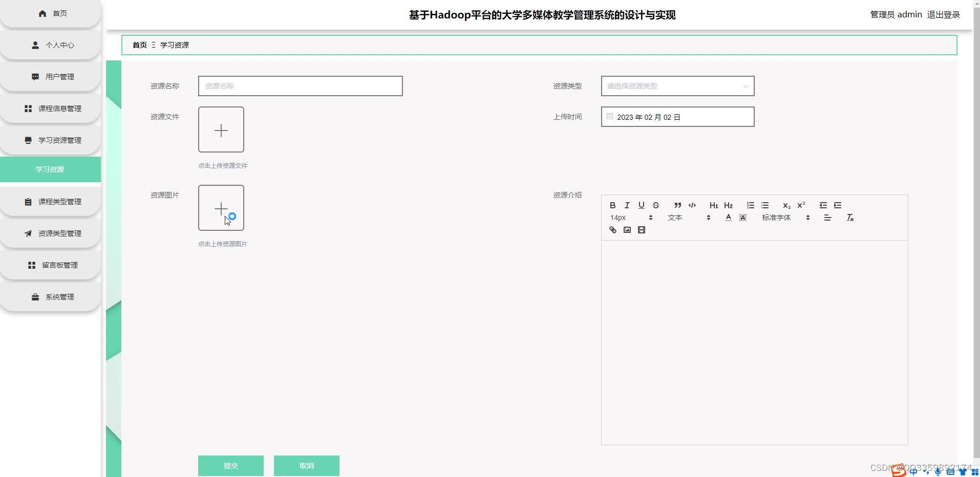Apply Heading 2 style
980x477 pixels.
[728, 205]
